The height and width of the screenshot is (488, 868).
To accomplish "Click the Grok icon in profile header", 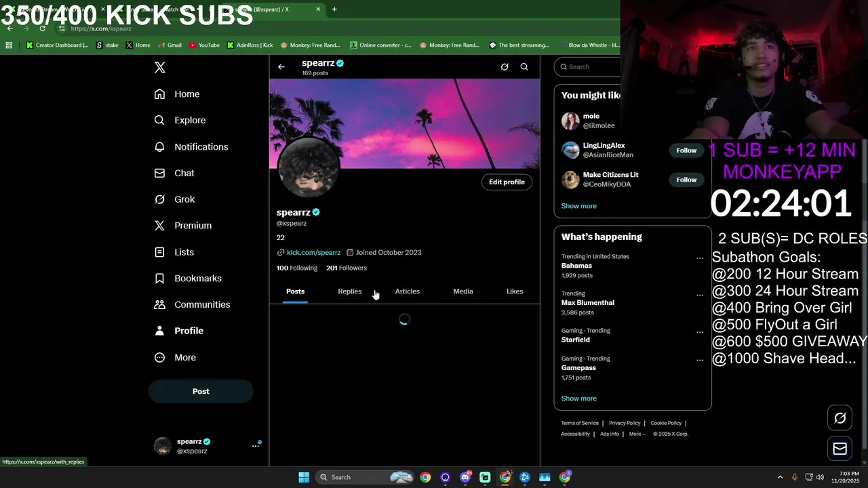I will [505, 66].
